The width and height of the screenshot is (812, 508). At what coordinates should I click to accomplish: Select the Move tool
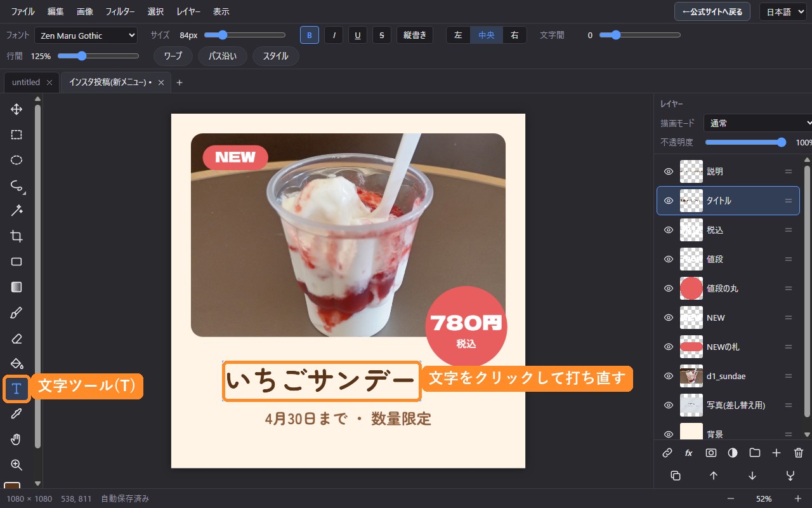pyautogui.click(x=16, y=109)
